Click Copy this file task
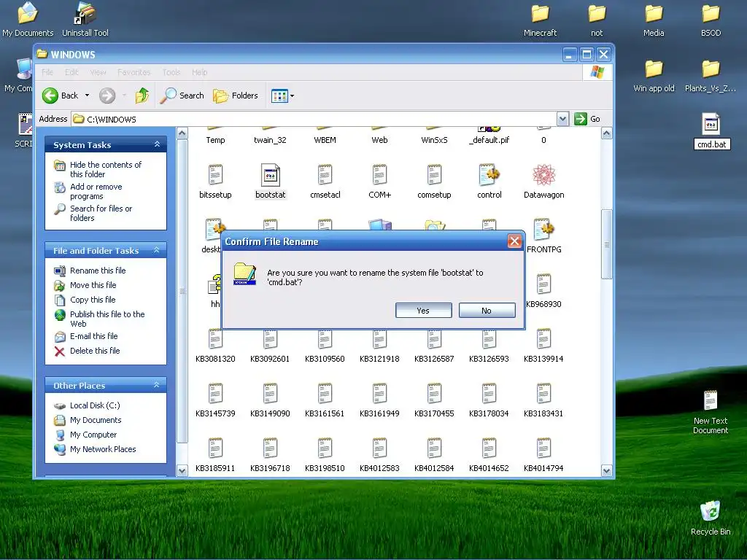747x560 pixels. pos(93,300)
